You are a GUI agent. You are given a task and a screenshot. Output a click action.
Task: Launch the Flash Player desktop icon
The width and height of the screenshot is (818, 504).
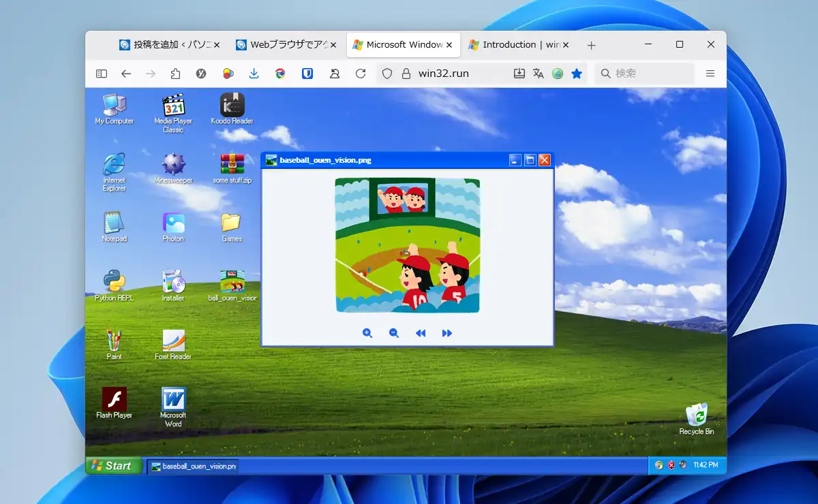(x=114, y=400)
